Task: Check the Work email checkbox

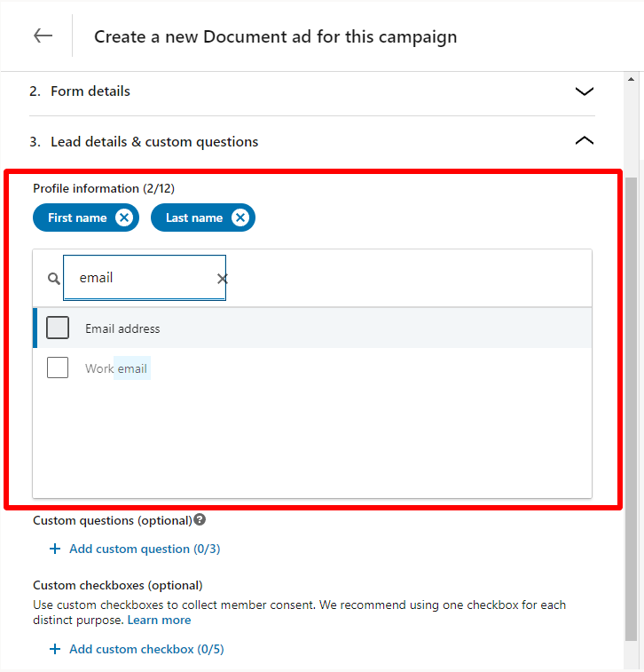Action: tap(58, 368)
